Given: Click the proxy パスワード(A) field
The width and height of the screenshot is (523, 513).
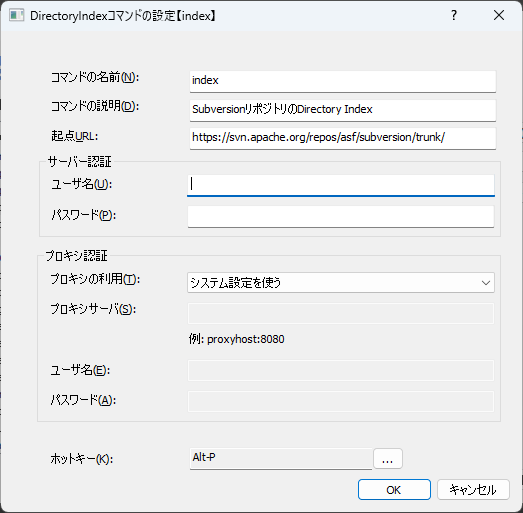Looking at the screenshot, I should coord(341,401).
